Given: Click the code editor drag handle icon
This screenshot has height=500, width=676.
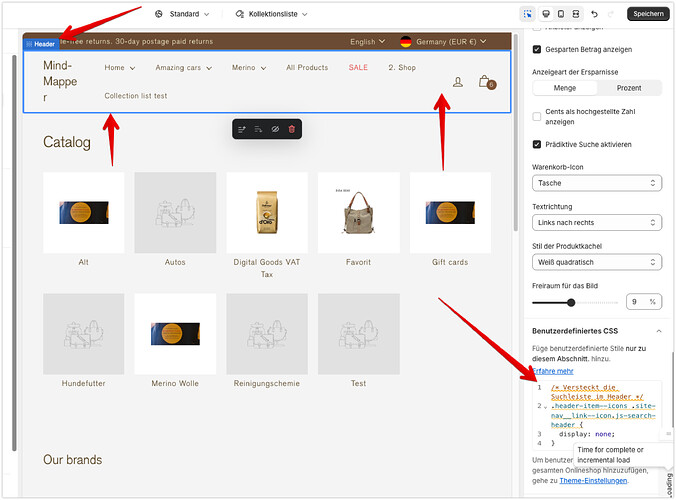Looking at the screenshot, I should coord(668,434).
